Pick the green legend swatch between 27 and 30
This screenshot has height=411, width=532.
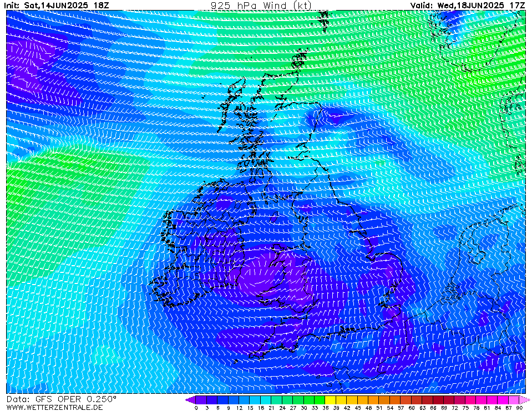pos(298,400)
